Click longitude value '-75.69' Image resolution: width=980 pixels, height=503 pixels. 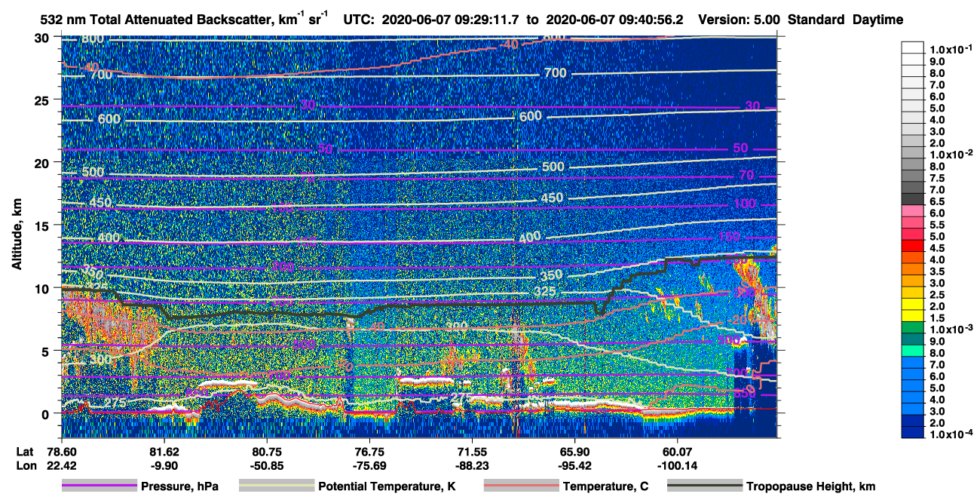pyautogui.click(x=369, y=465)
